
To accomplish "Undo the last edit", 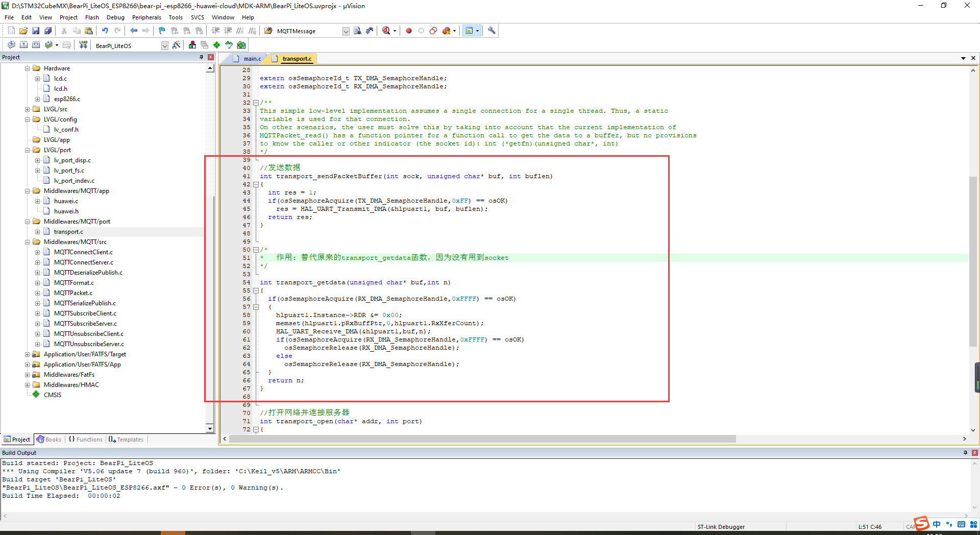I will [x=105, y=31].
